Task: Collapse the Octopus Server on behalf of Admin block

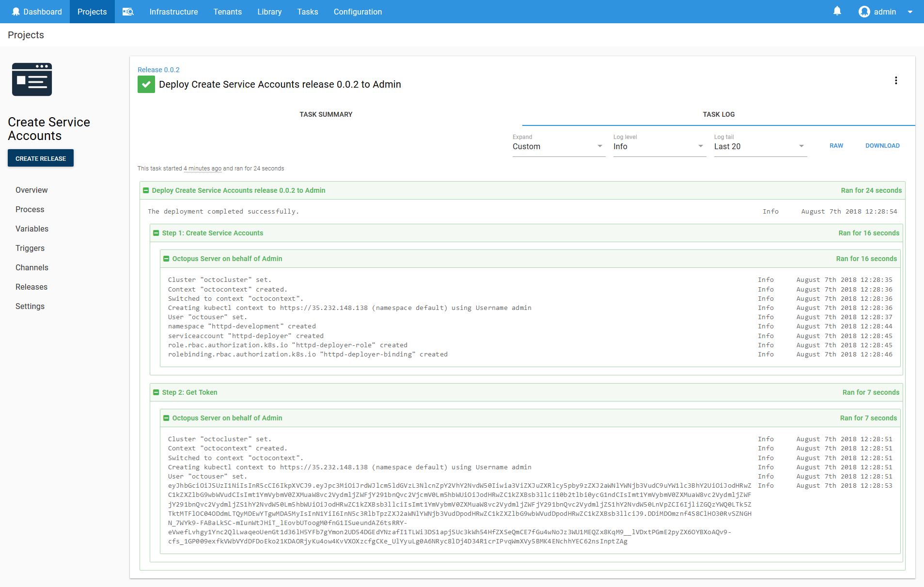Action: (x=167, y=259)
